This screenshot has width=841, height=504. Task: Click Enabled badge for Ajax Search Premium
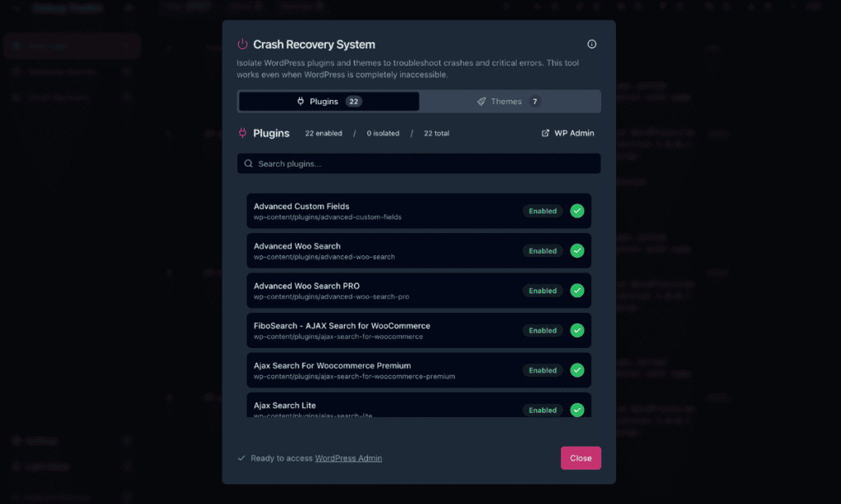(x=543, y=370)
